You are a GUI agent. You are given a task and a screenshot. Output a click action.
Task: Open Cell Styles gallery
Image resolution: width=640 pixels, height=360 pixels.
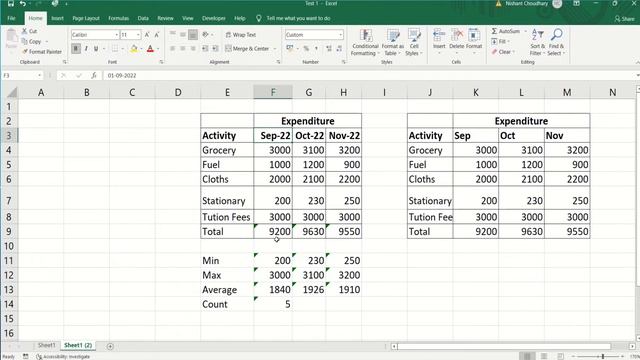click(414, 42)
